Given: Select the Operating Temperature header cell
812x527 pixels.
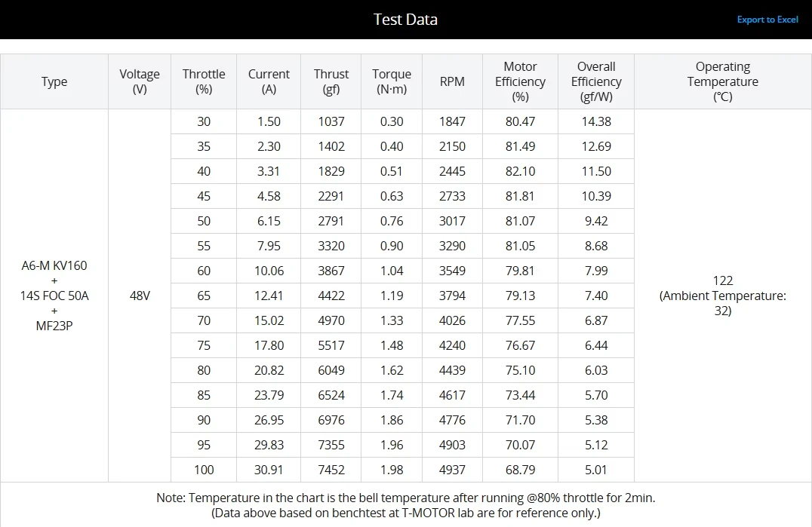Looking at the screenshot, I should tap(723, 81).
